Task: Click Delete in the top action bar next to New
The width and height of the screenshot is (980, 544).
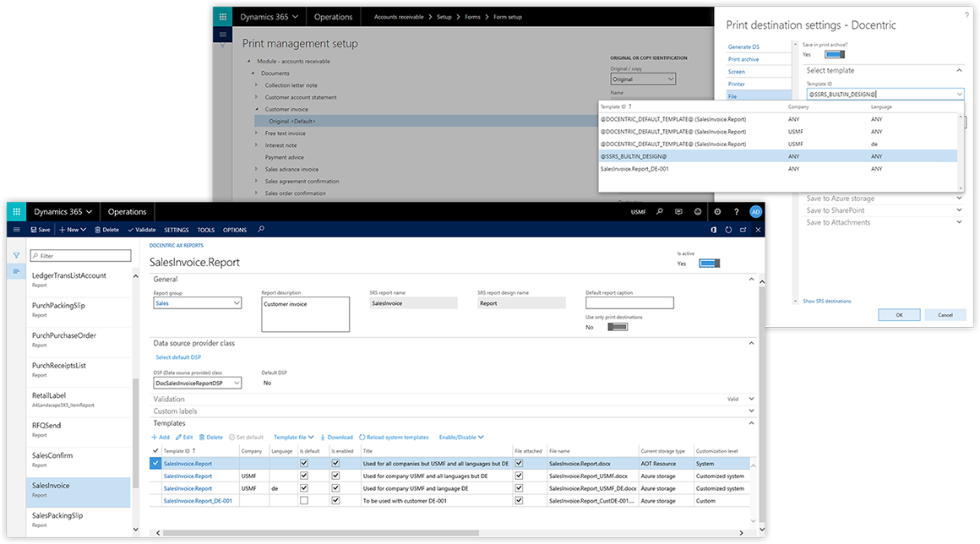Action: click(x=107, y=230)
